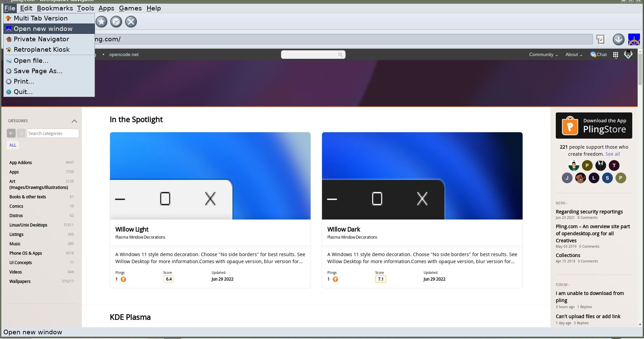
Task: Click the first supporter avatar with green shirt
Action: 574,165
